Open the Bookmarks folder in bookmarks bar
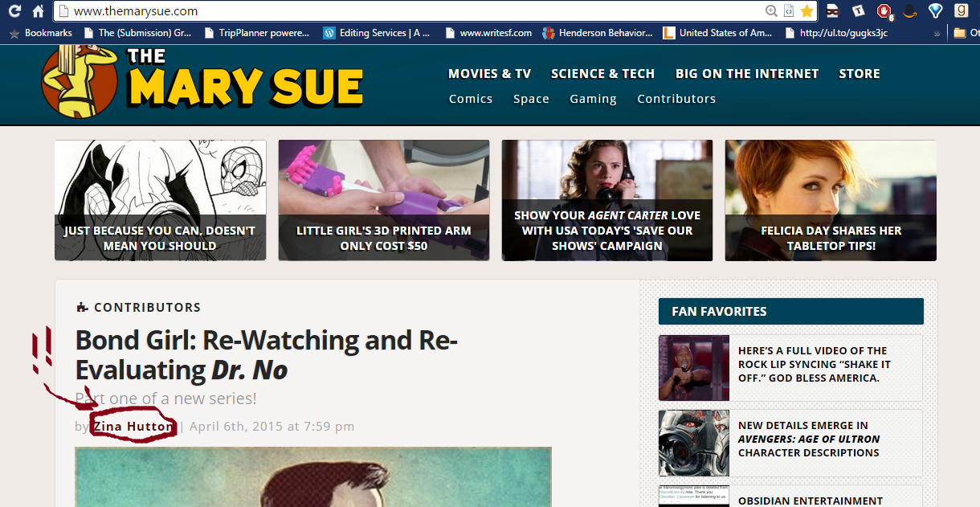The height and width of the screenshot is (507, 980). (x=41, y=33)
